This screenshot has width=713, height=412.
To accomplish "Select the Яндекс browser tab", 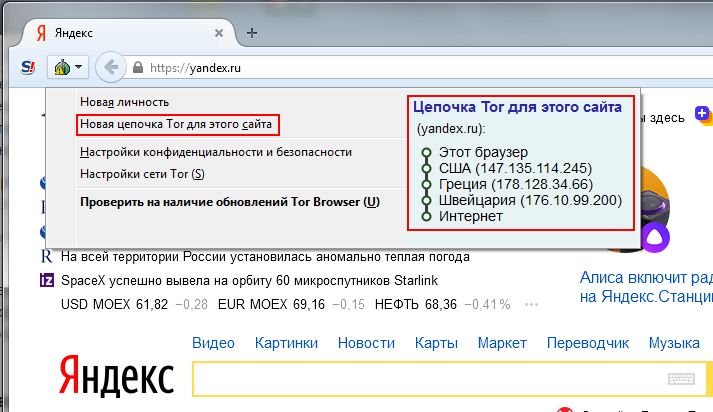I will coord(127,33).
